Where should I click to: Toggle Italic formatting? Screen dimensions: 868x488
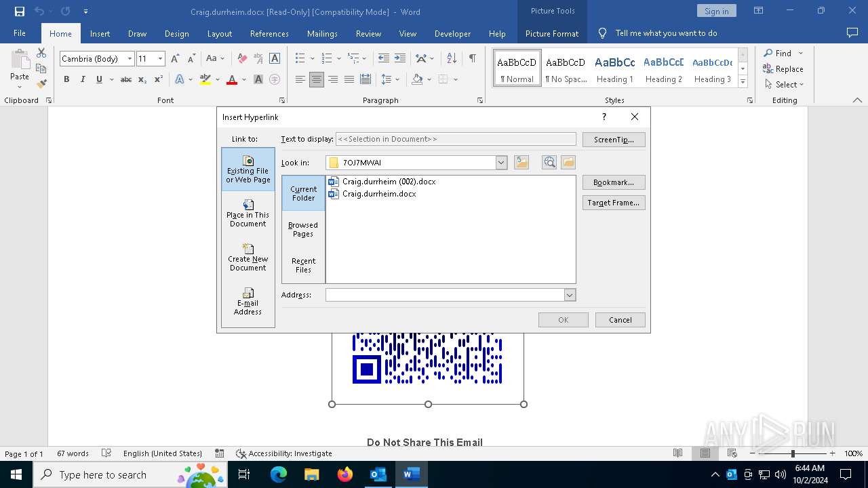tap(83, 79)
